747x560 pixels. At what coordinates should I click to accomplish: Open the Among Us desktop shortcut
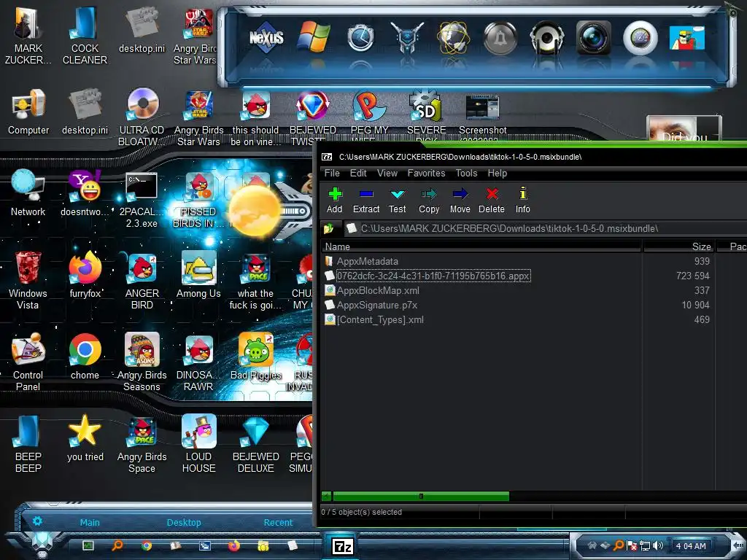(x=198, y=275)
